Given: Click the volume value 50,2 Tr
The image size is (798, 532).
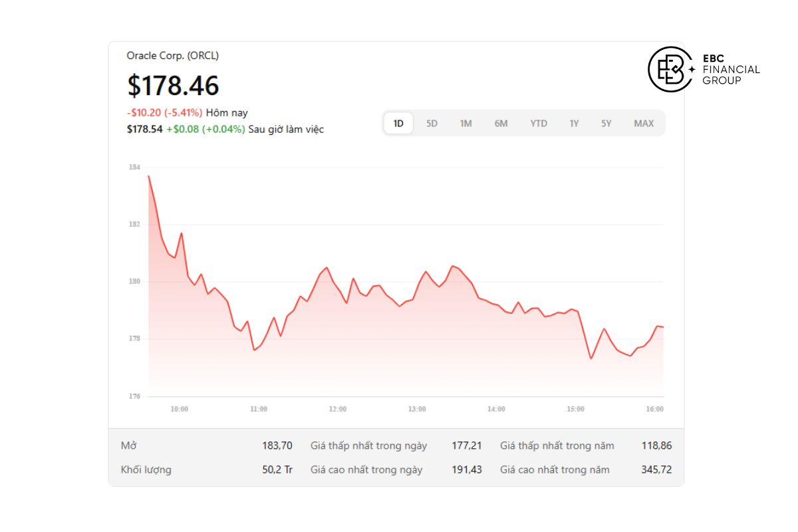Looking at the screenshot, I should (277, 469).
